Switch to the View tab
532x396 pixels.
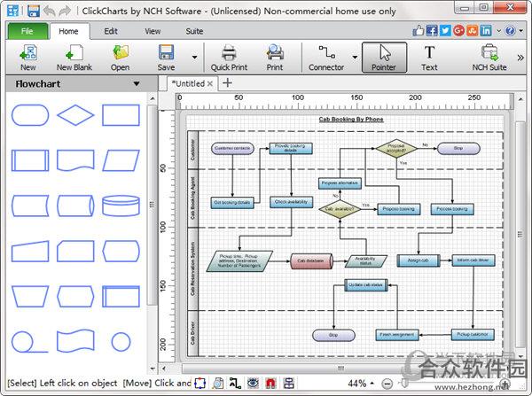pyautogui.click(x=153, y=31)
